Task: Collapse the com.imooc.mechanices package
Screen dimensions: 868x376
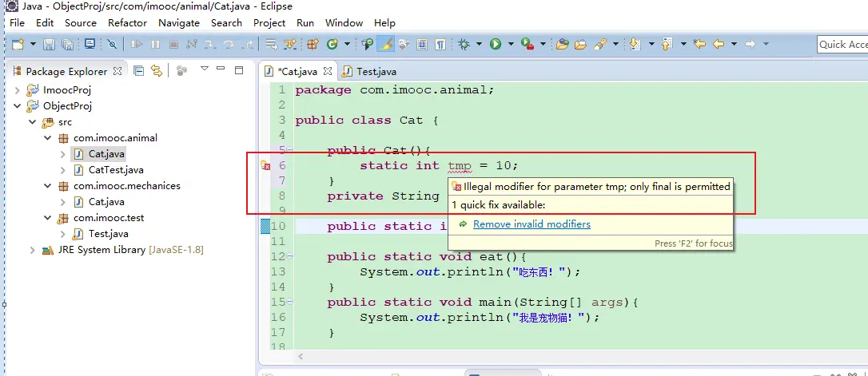Action: coord(48,186)
